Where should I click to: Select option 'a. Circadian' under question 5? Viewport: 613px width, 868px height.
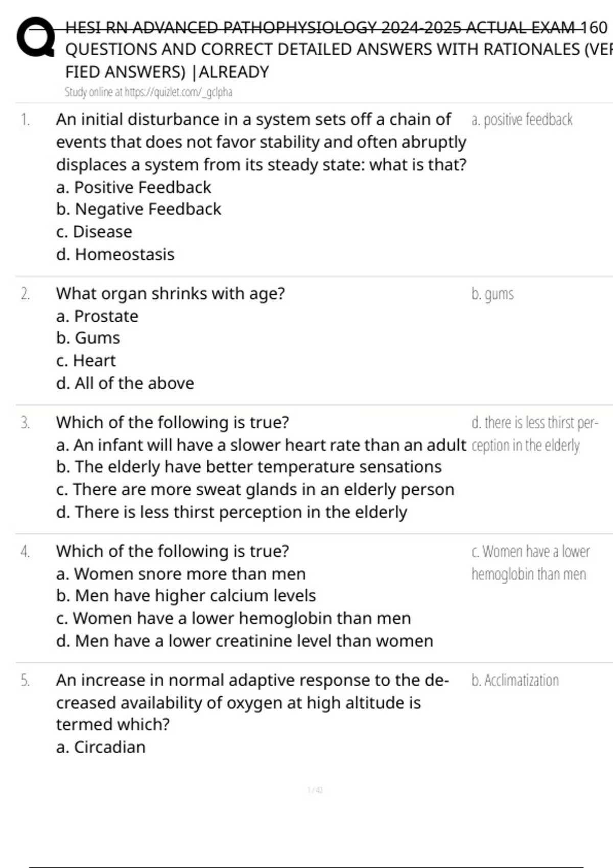tap(101, 747)
